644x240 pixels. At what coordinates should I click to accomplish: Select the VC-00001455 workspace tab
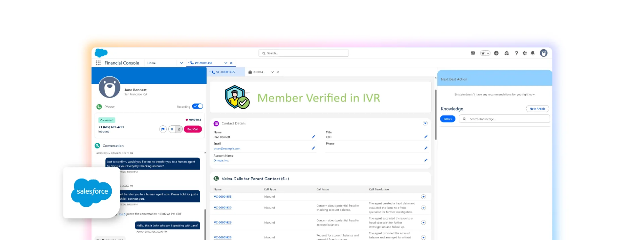(x=204, y=63)
